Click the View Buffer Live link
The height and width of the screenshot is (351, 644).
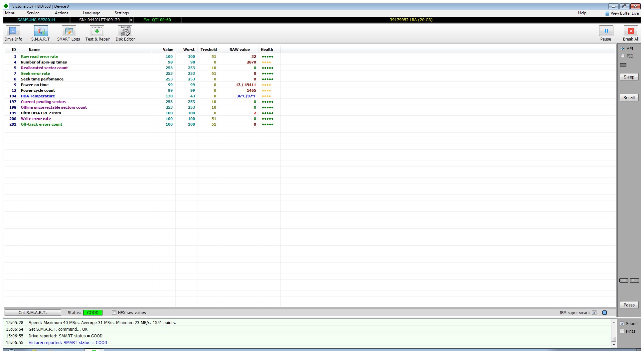[624, 13]
